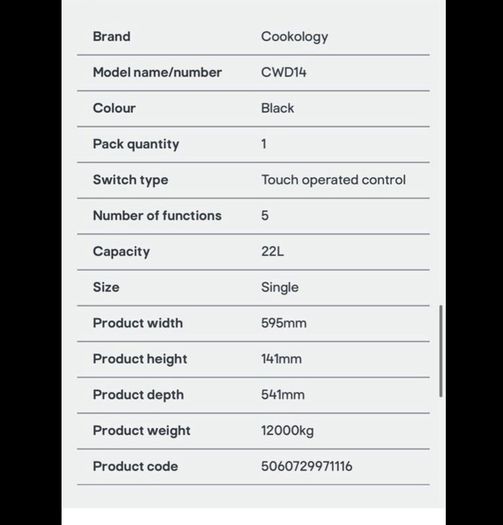Select the Cookology brand value
This screenshot has width=503, height=525.
(x=294, y=37)
